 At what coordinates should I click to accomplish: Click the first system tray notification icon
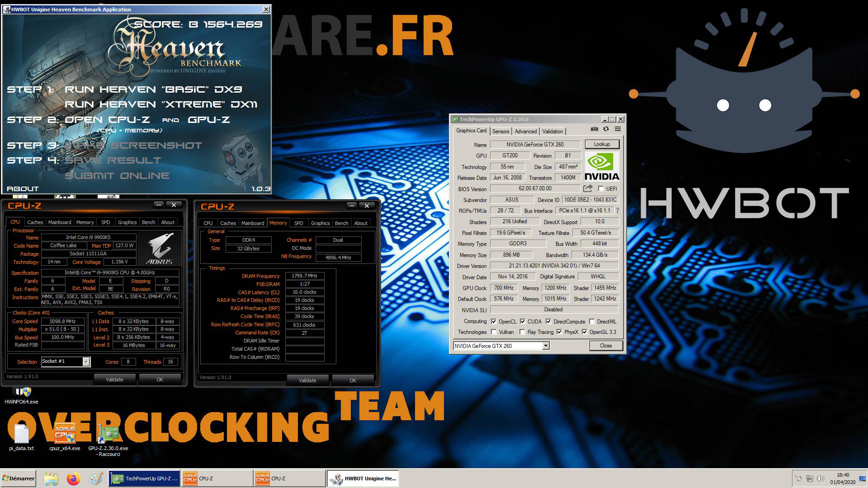coord(799,479)
